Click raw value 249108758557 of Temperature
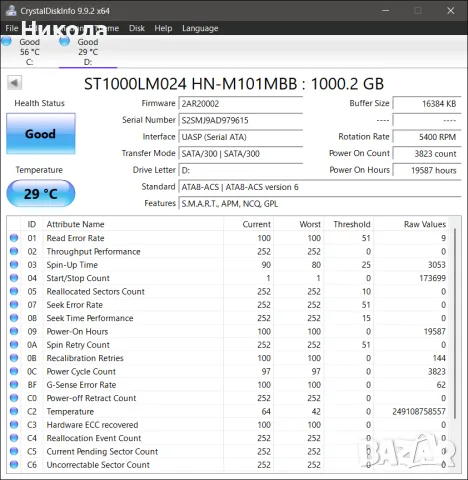This screenshot has height=480, width=468. pos(419,411)
